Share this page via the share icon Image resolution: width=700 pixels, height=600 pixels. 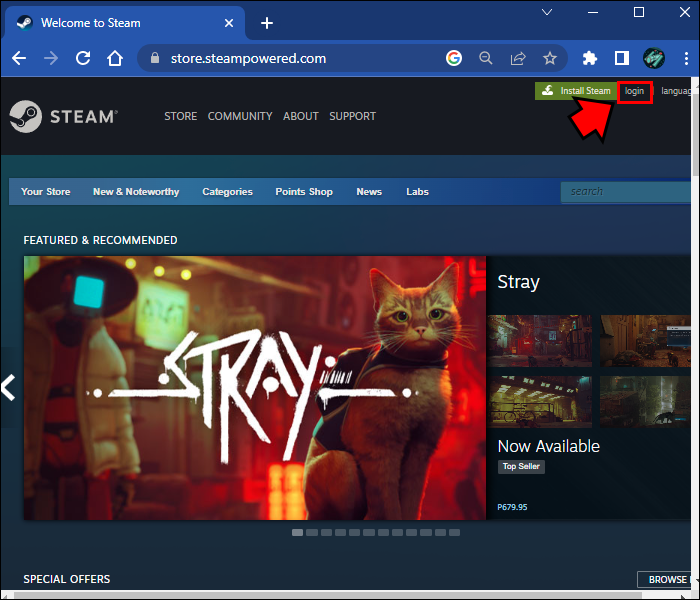point(518,58)
